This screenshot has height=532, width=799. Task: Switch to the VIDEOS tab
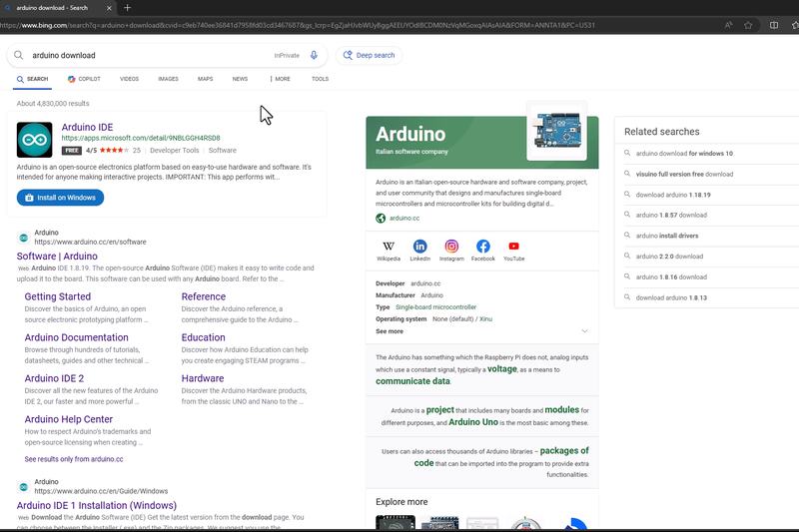[130, 79]
